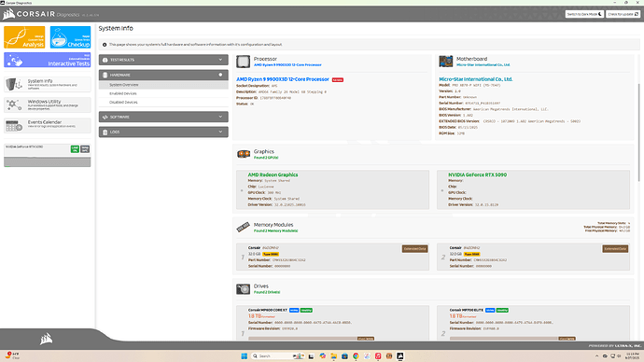Click yellow type badge on memory module 1
The image size is (644, 362).
point(271,254)
